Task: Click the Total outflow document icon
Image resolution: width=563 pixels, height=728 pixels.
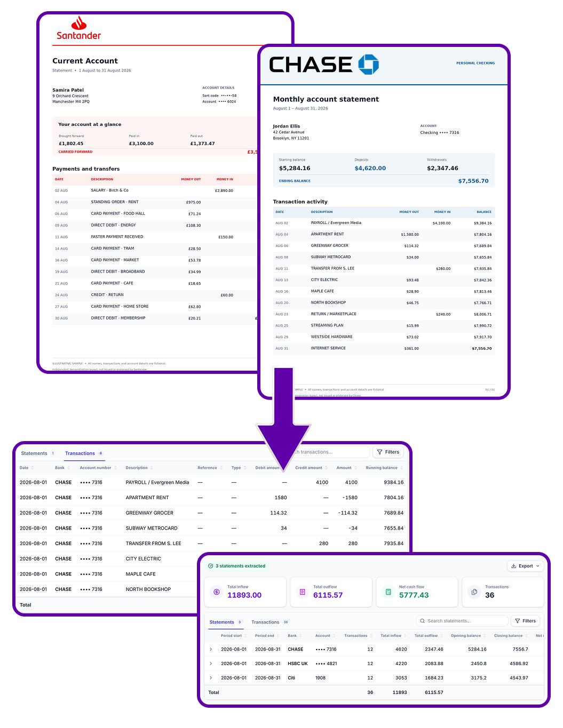Action: coord(302,591)
